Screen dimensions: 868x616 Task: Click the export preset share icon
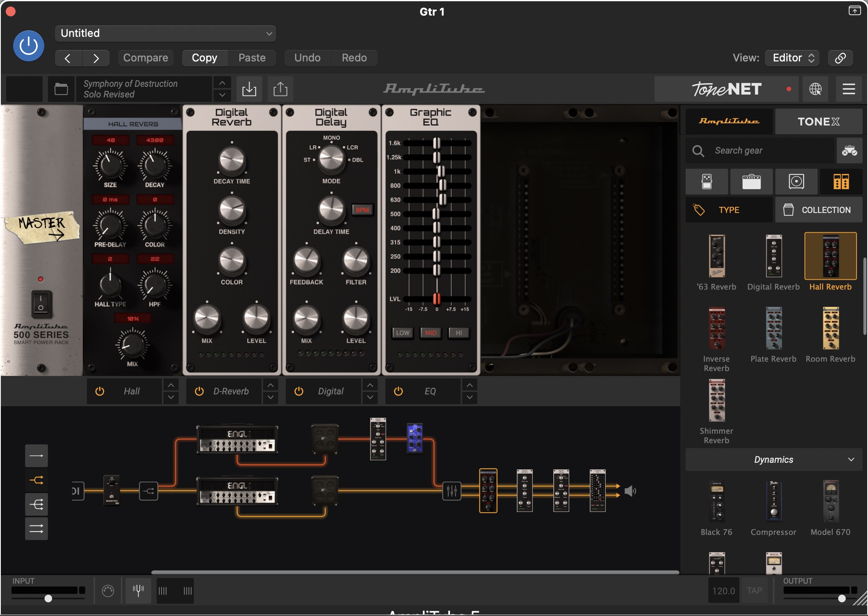[x=280, y=89]
